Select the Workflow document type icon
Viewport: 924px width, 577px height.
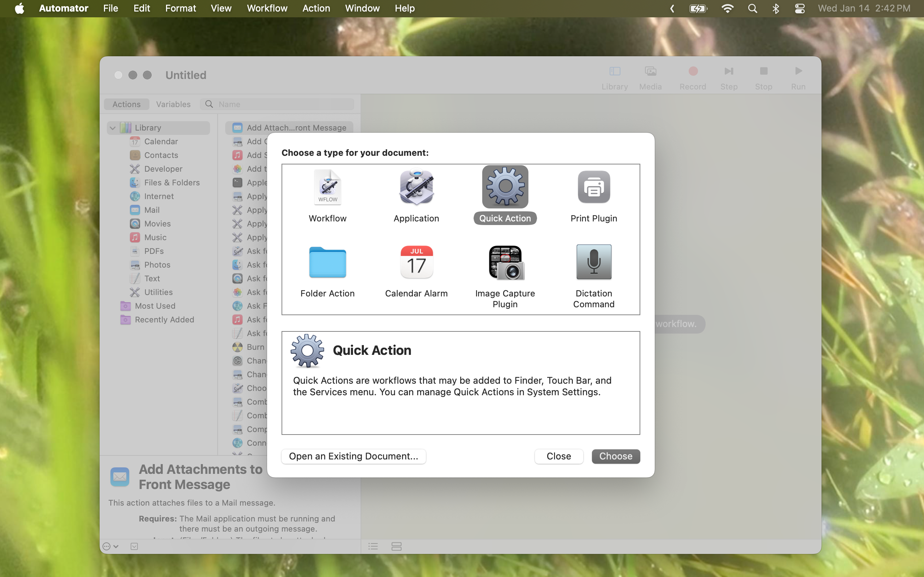click(327, 187)
